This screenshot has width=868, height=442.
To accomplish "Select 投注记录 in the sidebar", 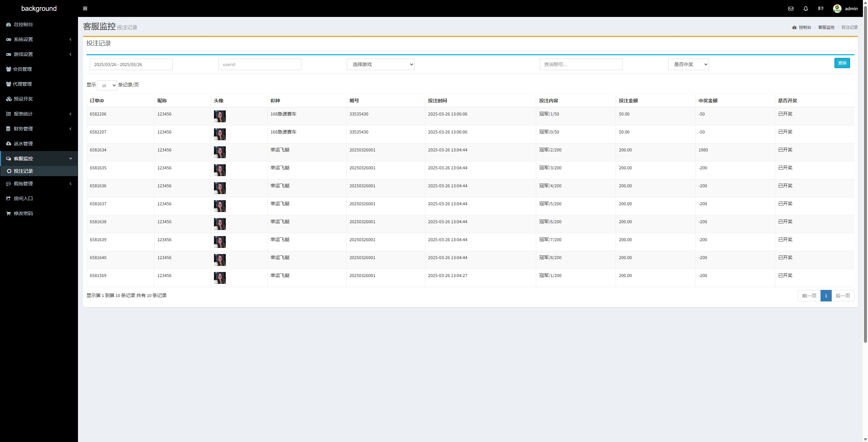I will (23, 171).
